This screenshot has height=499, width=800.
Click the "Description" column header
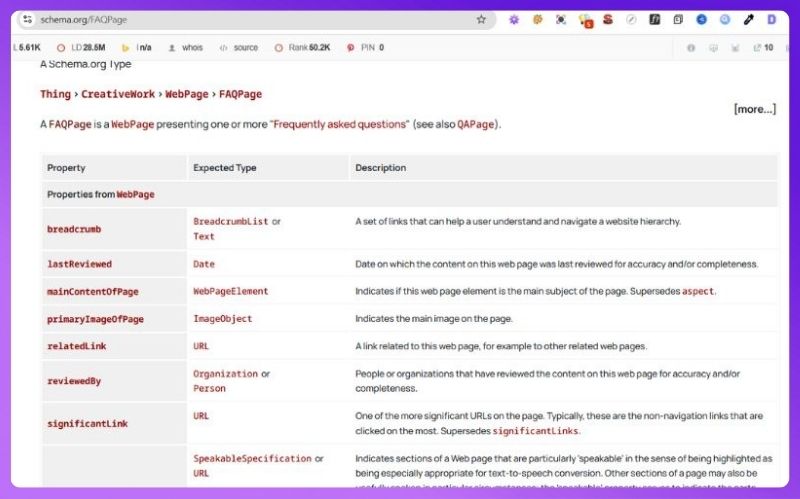(381, 168)
